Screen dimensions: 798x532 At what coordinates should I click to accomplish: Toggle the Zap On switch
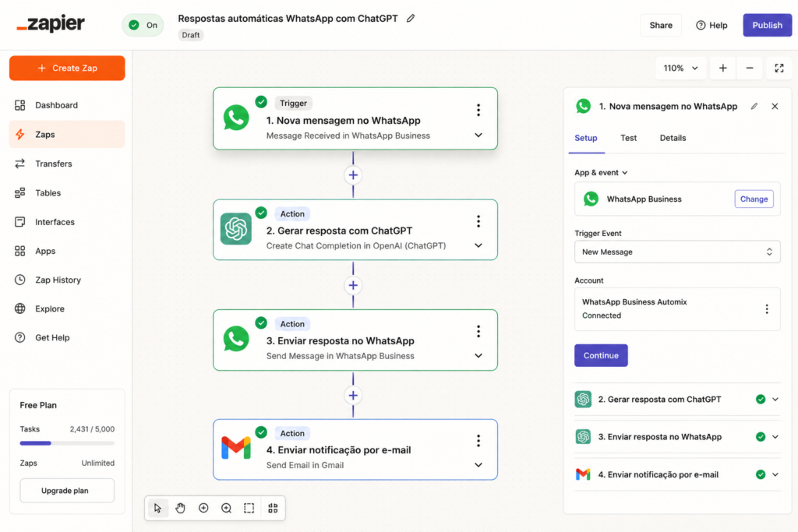click(143, 25)
